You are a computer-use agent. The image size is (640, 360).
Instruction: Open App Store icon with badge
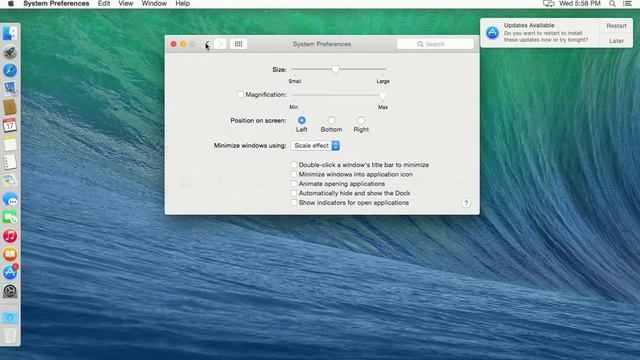pos(10,272)
